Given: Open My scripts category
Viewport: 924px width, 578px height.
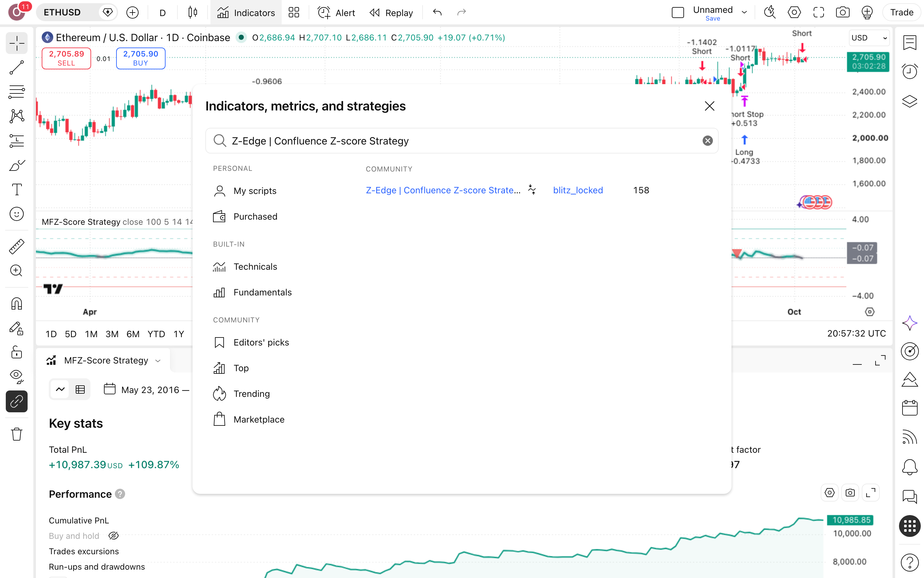Looking at the screenshot, I should point(245,191).
